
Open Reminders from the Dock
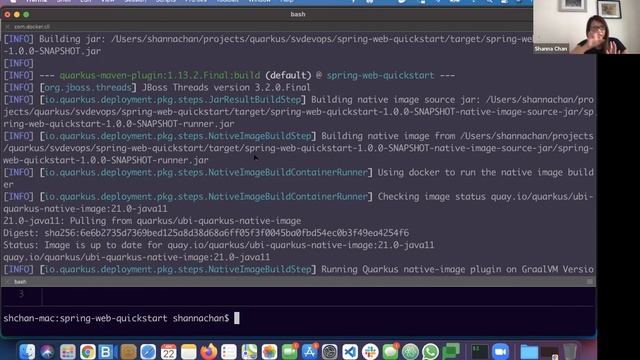tap(229, 351)
